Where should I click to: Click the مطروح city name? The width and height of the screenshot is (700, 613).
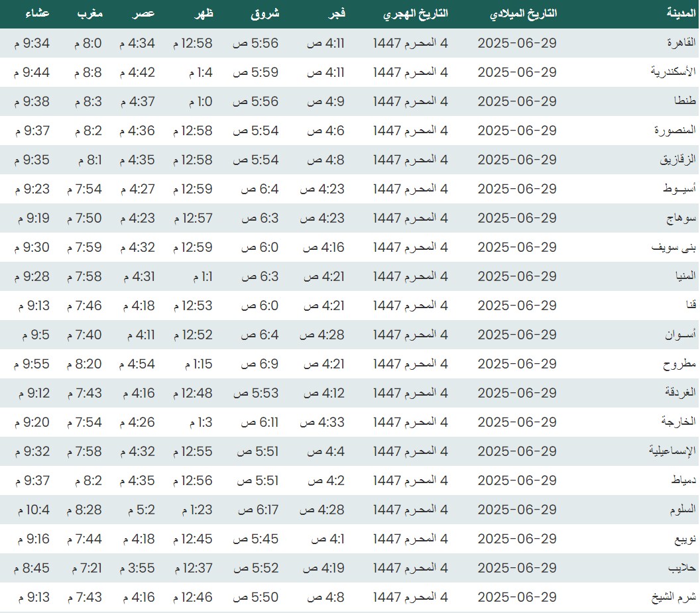click(x=679, y=364)
